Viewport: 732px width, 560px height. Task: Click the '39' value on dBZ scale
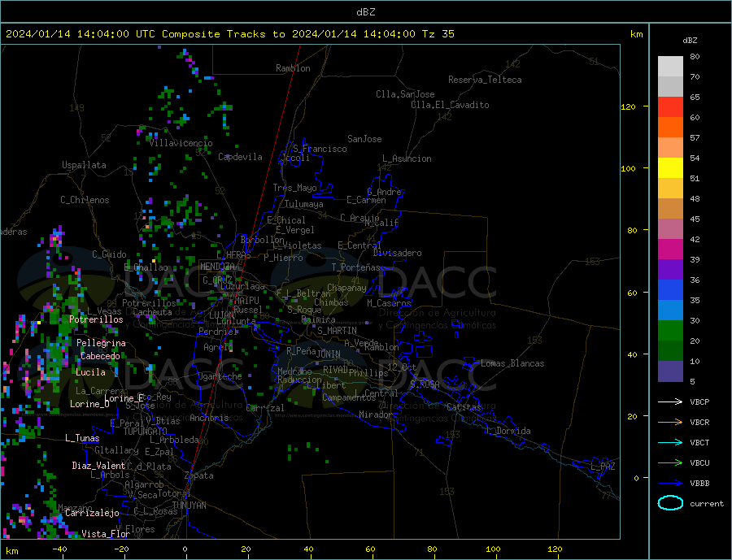point(695,259)
